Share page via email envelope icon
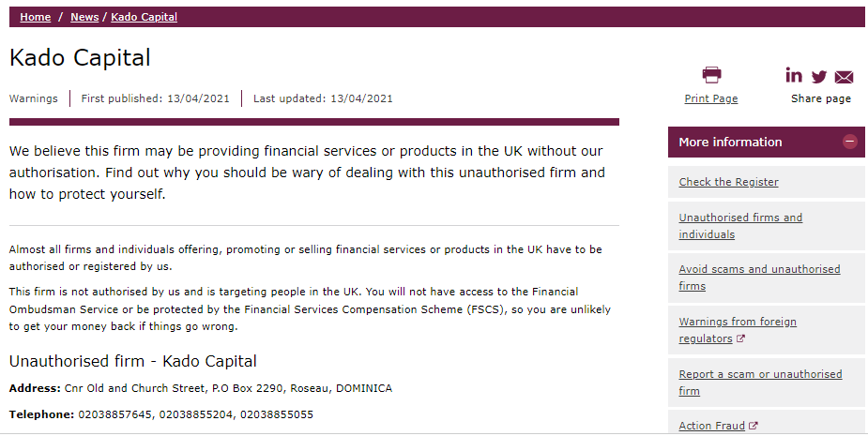This screenshot has width=868, height=436. (x=844, y=77)
